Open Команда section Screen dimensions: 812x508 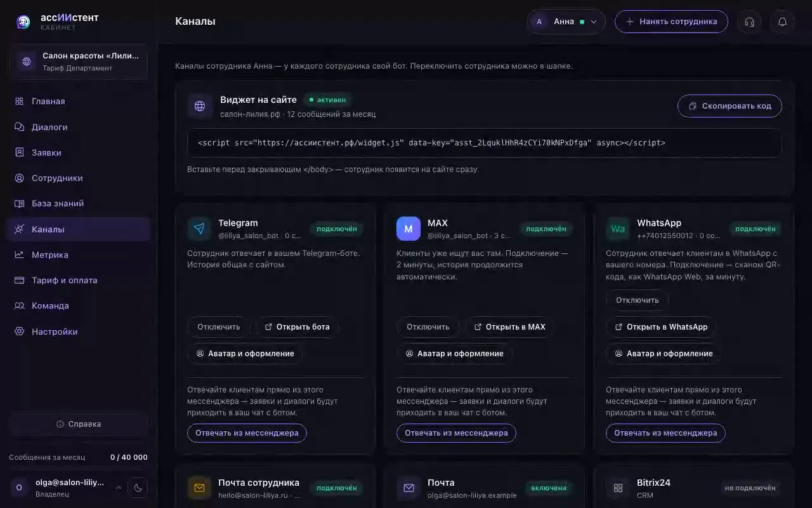(x=79, y=305)
